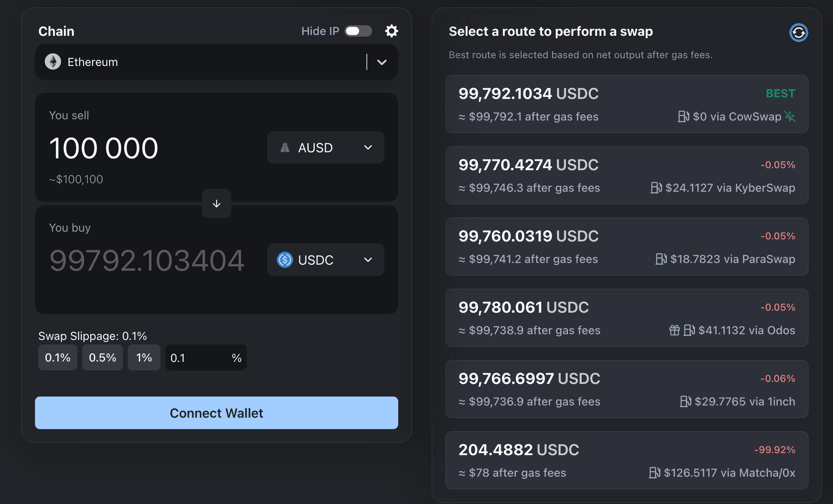Open the settings gear icon

[x=391, y=31]
